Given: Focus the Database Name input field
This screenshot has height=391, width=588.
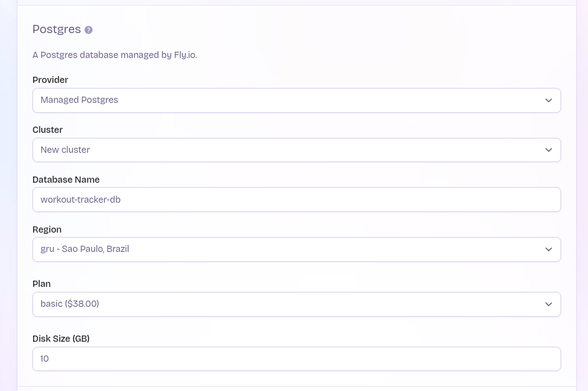Looking at the screenshot, I should coord(297,200).
